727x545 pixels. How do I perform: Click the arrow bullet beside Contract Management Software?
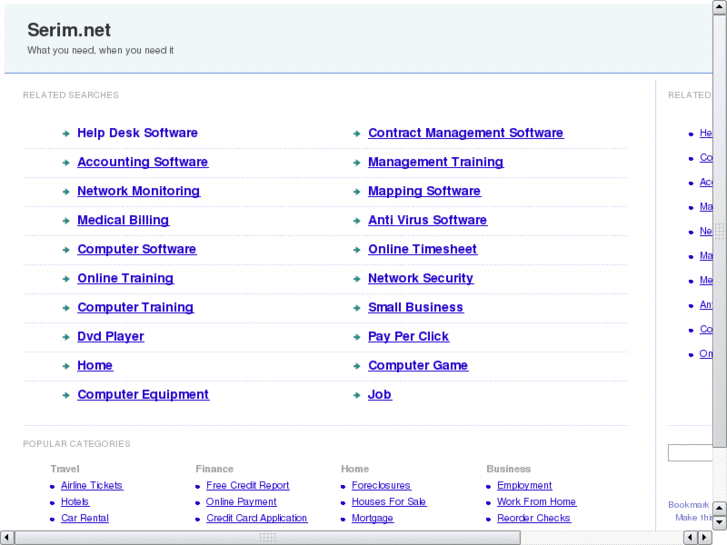click(x=356, y=133)
